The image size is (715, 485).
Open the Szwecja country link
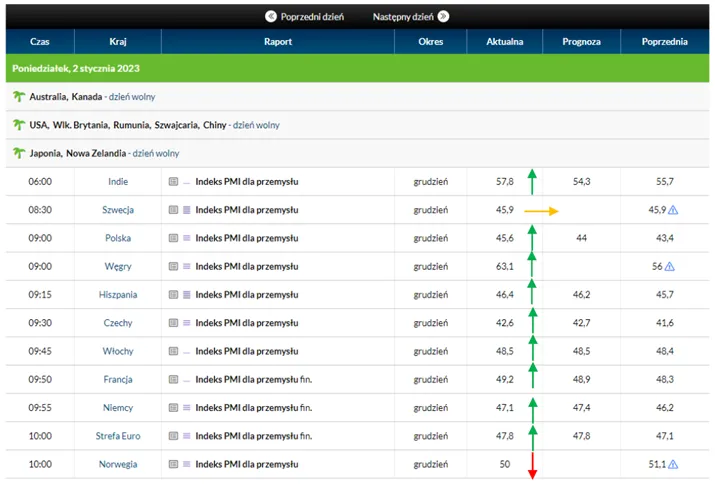(118, 210)
